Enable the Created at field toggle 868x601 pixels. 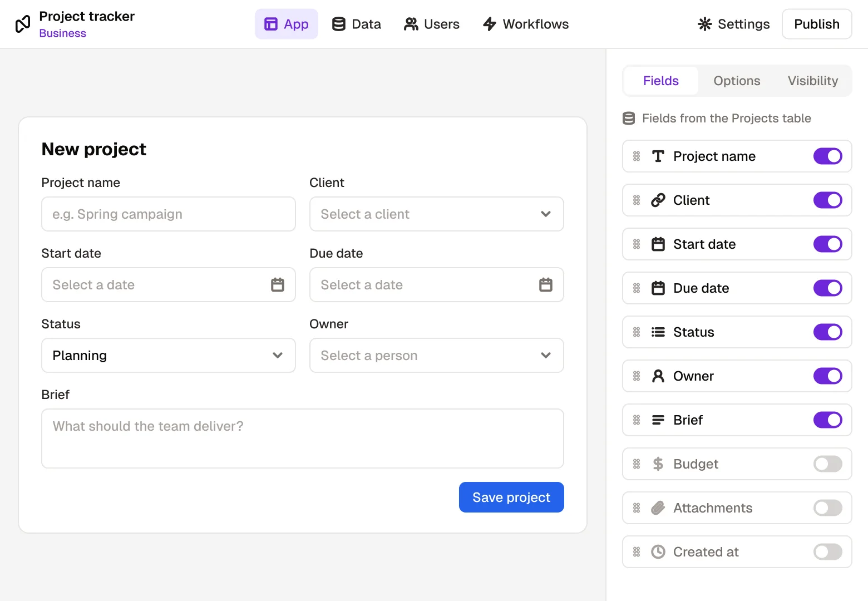(828, 552)
